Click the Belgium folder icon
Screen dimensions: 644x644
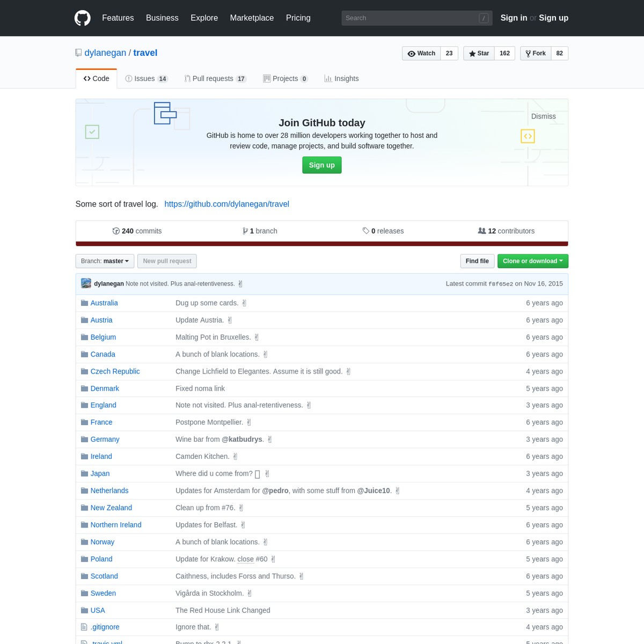click(x=84, y=337)
